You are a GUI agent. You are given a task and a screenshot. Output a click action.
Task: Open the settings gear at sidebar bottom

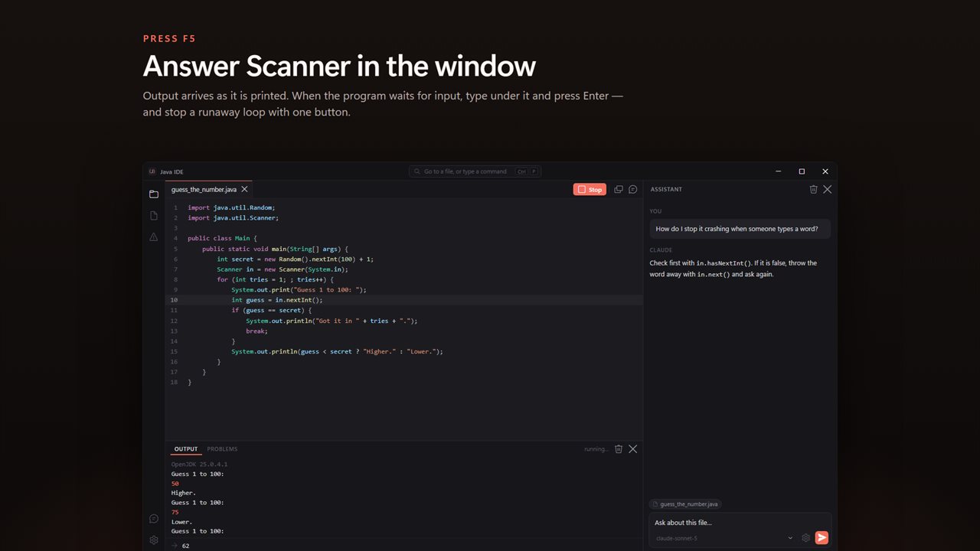coord(154,540)
